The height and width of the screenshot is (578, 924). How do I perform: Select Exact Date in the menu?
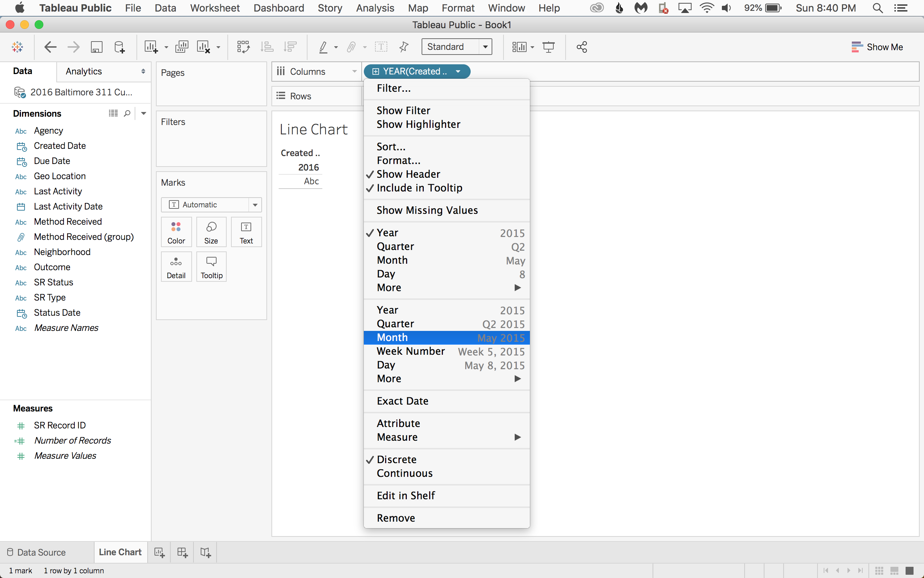[x=447, y=401]
